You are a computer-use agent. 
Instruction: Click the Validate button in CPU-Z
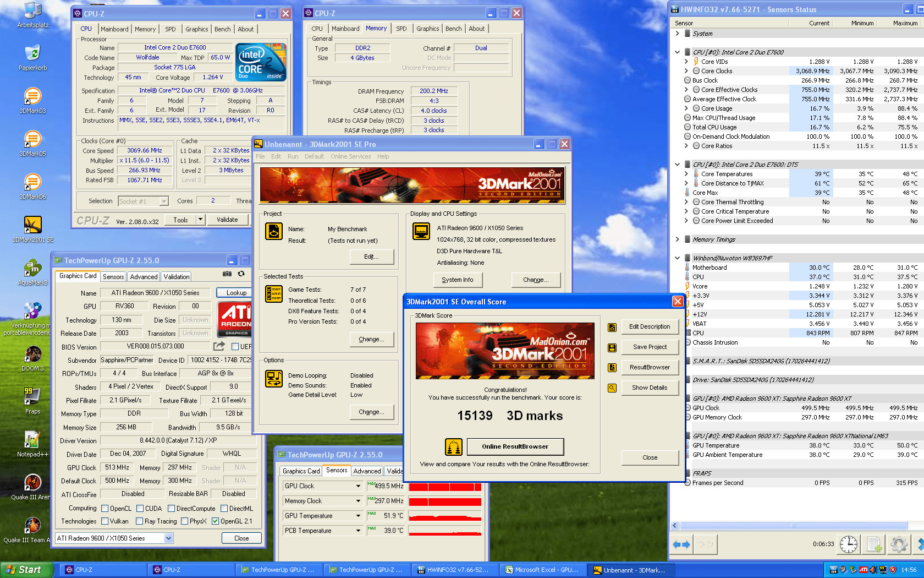(x=227, y=220)
